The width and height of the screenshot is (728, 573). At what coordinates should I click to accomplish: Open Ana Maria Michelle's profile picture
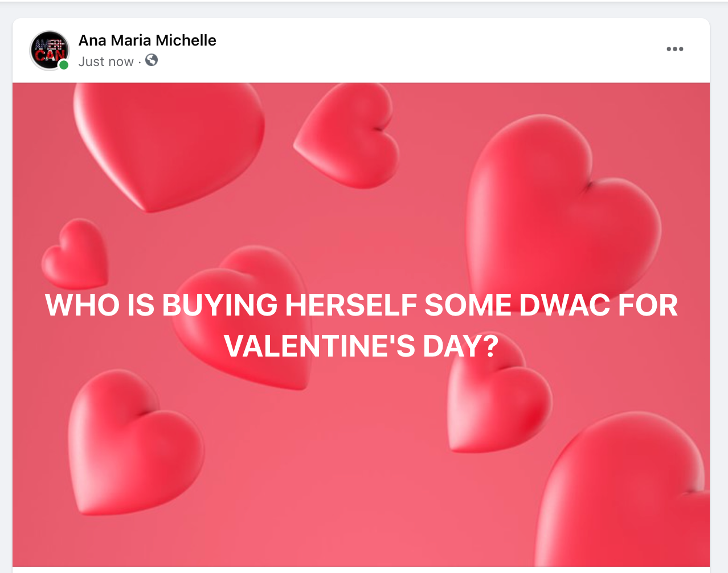50,50
